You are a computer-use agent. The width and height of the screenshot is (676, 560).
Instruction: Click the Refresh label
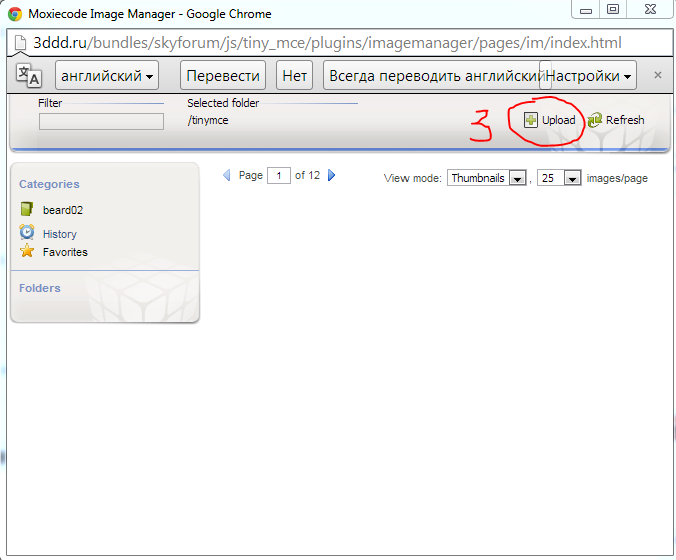(x=625, y=120)
